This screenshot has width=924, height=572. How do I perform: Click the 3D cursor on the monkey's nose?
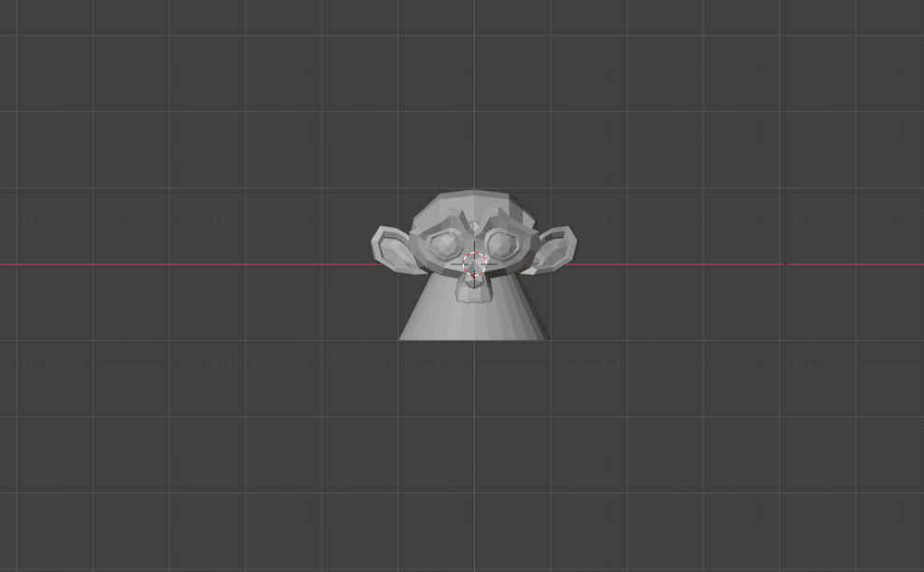click(474, 265)
